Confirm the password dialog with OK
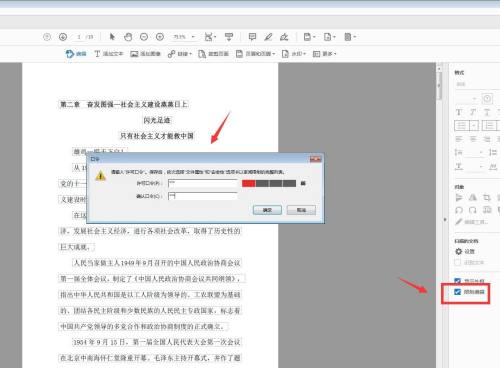The height and width of the screenshot is (368, 500). tap(267, 210)
